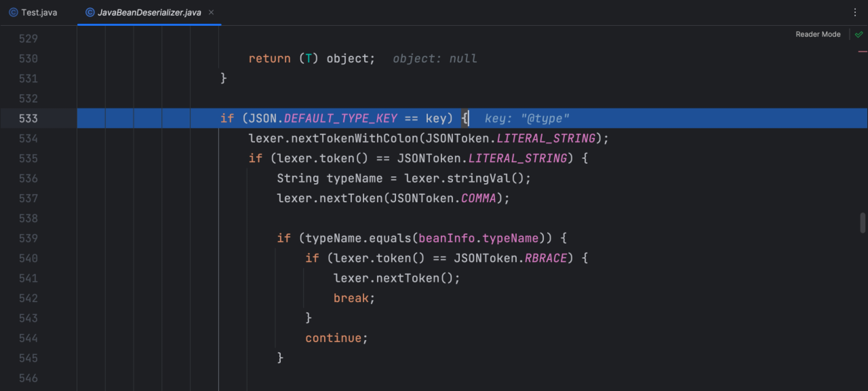Click the return keyword on line 530
Image resolution: width=868 pixels, height=391 pixels.
270,59
